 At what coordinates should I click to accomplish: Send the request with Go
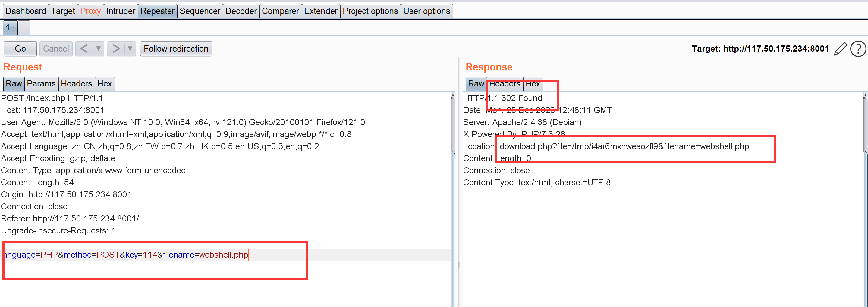click(x=20, y=49)
